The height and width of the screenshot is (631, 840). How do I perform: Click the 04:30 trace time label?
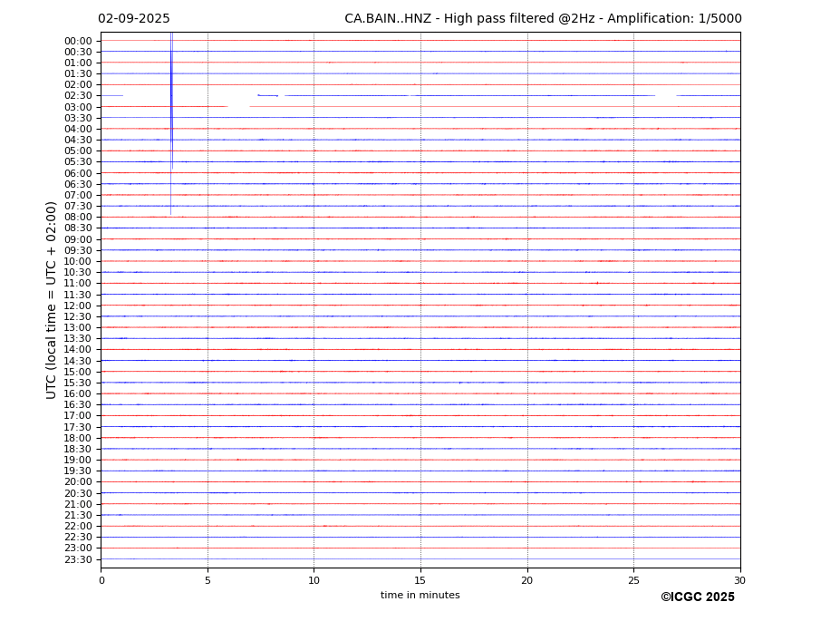click(78, 140)
